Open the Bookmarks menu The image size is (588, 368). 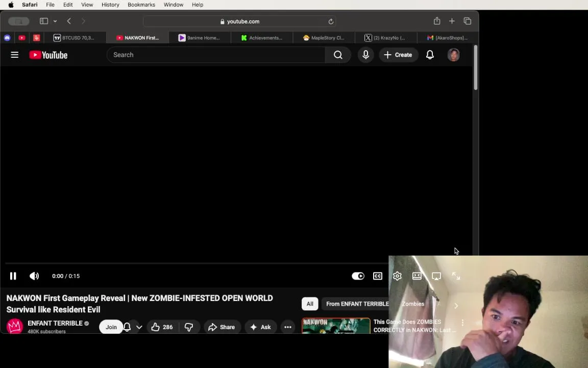tap(141, 5)
